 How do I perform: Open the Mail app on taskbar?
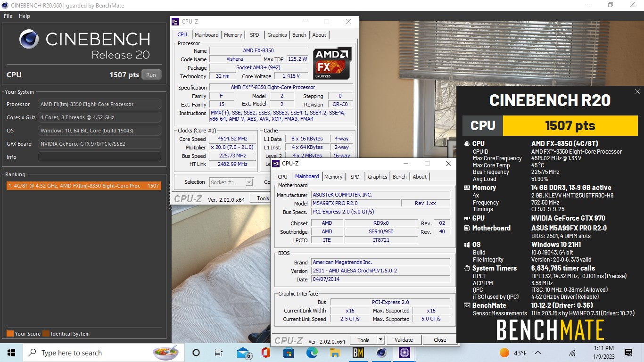244,353
